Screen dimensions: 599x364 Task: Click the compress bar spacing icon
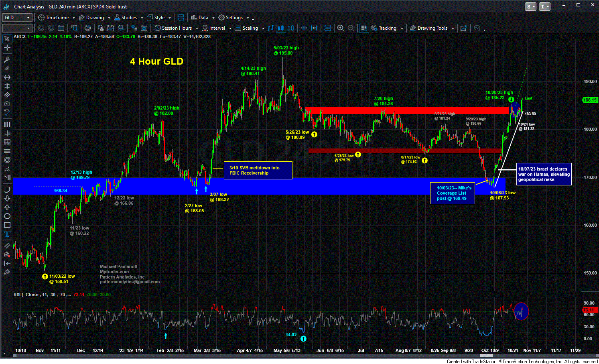304,28
